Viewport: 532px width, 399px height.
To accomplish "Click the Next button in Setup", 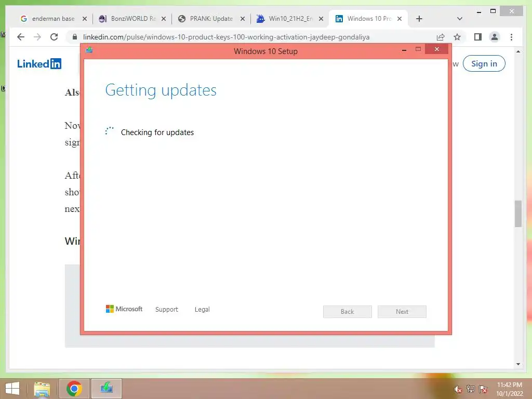I will pyautogui.click(x=402, y=312).
